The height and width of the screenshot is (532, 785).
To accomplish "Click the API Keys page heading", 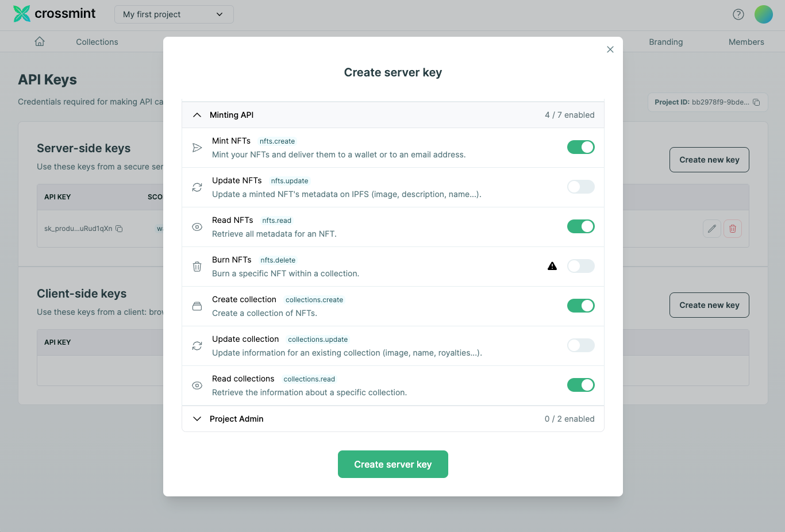I will point(47,80).
